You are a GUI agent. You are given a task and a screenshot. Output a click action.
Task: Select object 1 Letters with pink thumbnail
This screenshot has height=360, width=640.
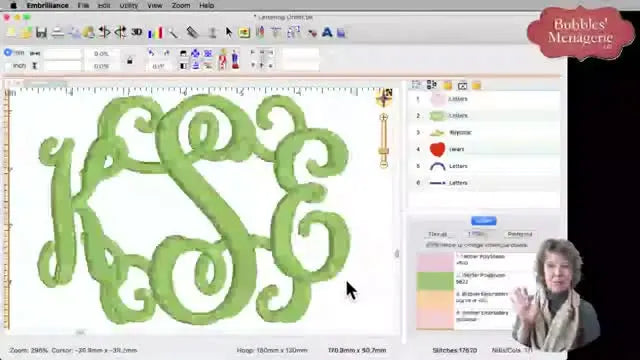(484, 99)
